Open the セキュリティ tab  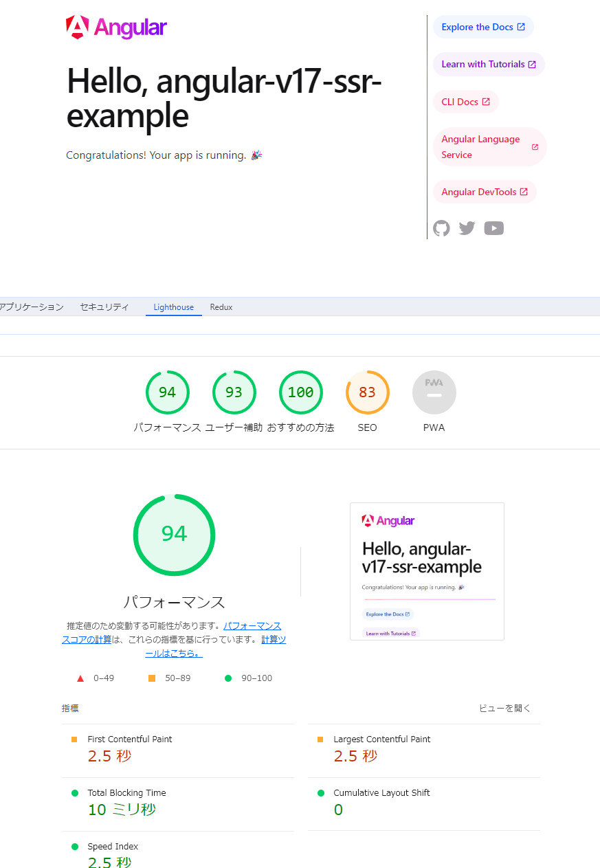104,307
